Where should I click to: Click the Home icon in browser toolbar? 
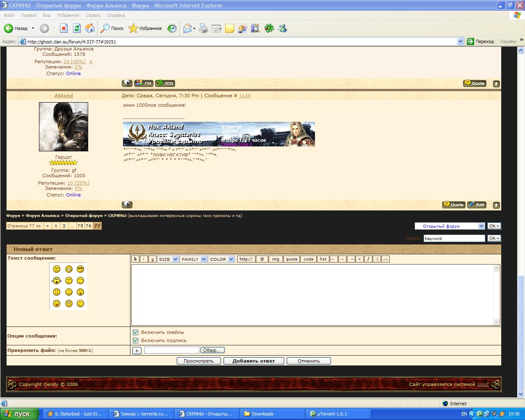90,28
